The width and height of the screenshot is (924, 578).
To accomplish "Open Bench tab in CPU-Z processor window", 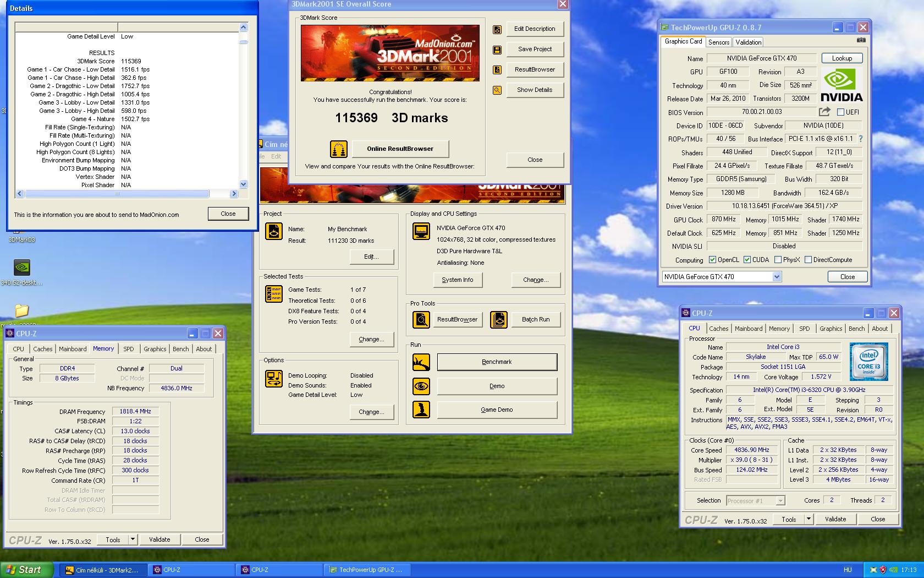I will coord(856,329).
